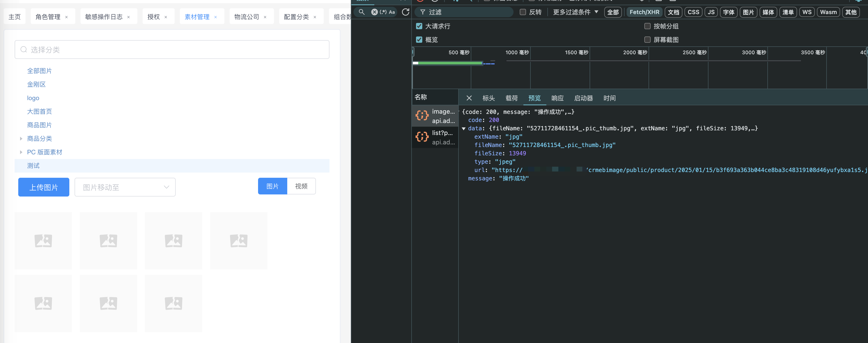Select the logo category
This screenshot has width=868, height=343.
(33, 98)
